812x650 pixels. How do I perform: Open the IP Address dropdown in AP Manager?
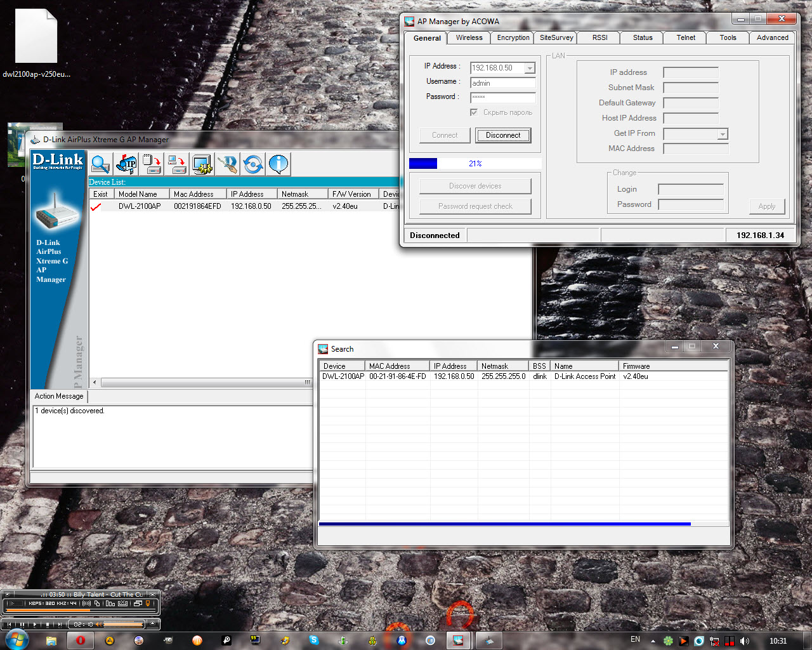530,68
